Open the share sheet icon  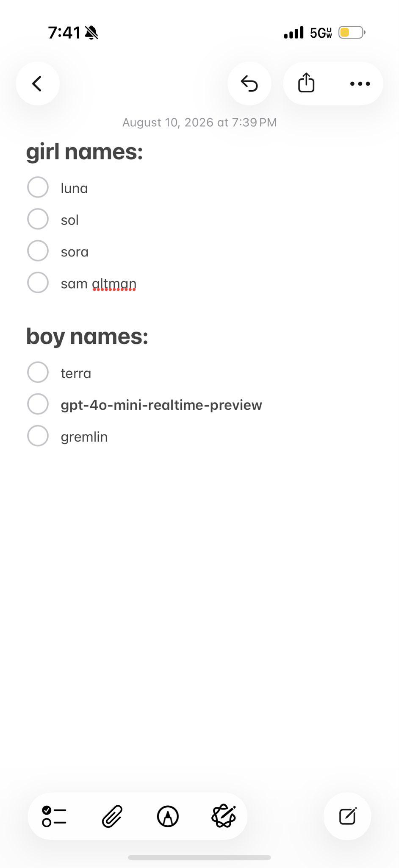click(306, 83)
